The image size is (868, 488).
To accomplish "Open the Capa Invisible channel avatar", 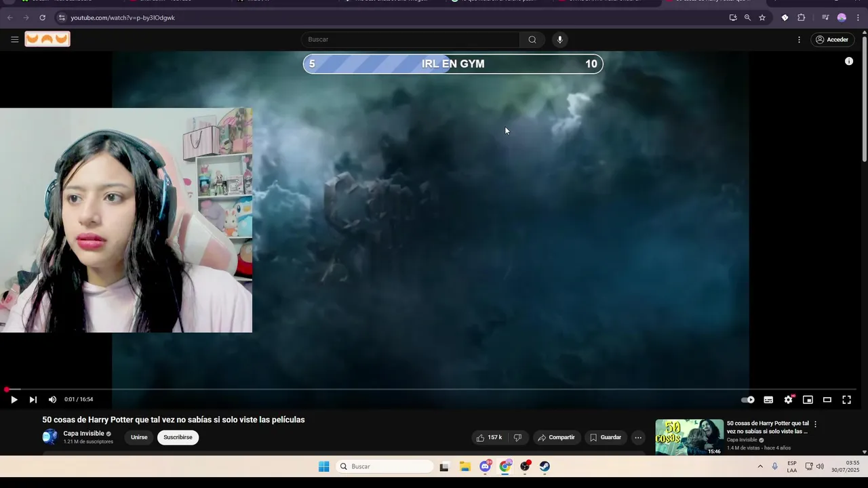I will (x=50, y=437).
